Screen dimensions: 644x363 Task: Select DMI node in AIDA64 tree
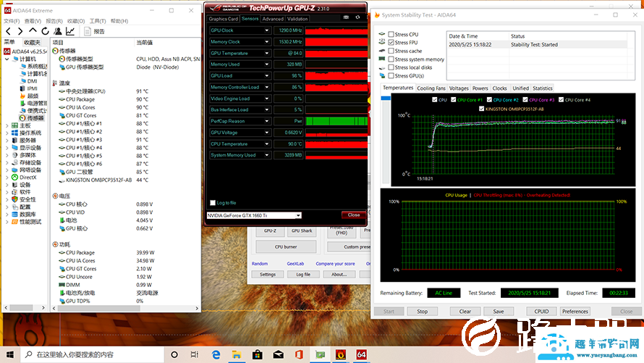pyautogui.click(x=32, y=81)
